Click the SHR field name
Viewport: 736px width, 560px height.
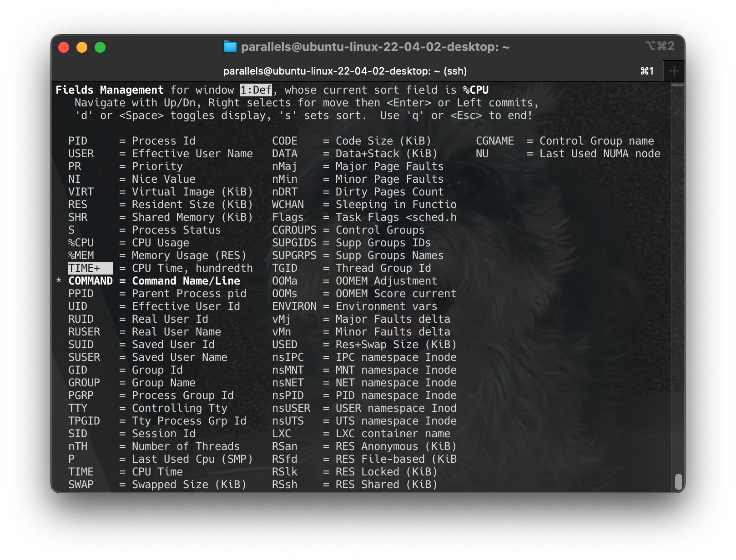tap(78, 217)
